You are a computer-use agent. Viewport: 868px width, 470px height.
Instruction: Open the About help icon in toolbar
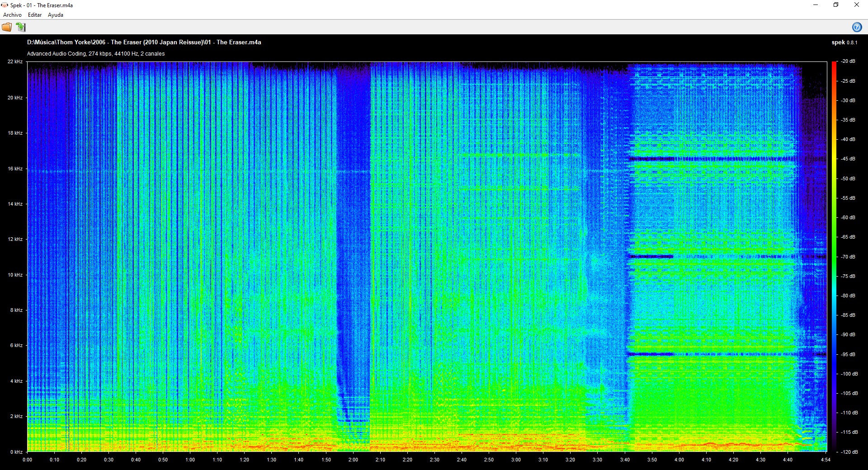click(856, 27)
